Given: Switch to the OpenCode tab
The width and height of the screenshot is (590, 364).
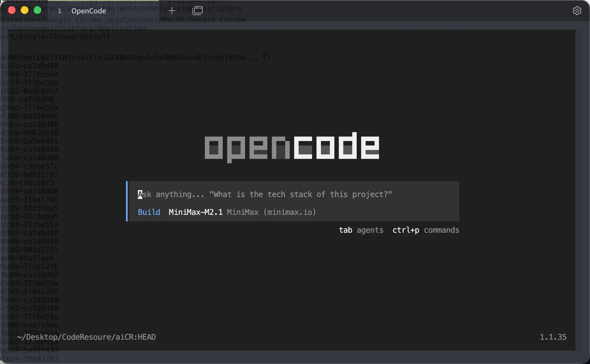Looking at the screenshot, I should coord(88,11).
